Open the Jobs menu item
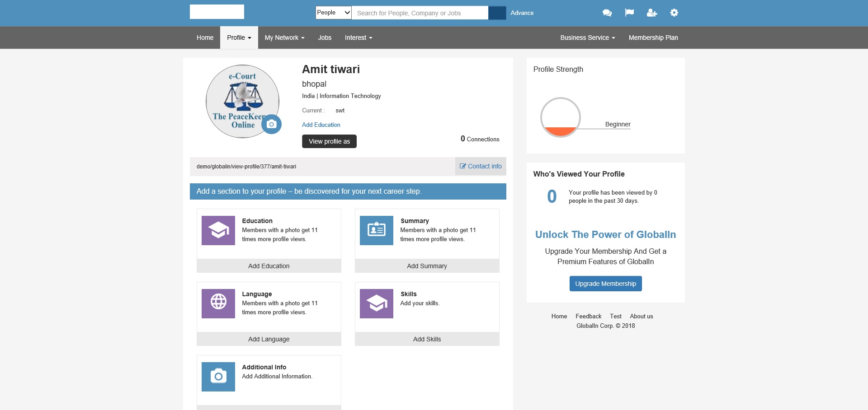 pyautogui.click(x=325, y=38)
